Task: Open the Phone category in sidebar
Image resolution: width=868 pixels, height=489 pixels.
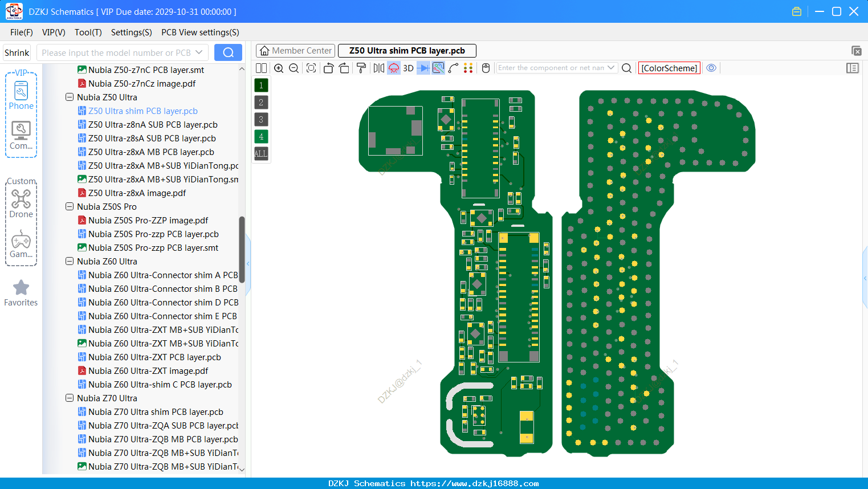Action: tap(21, 95)
